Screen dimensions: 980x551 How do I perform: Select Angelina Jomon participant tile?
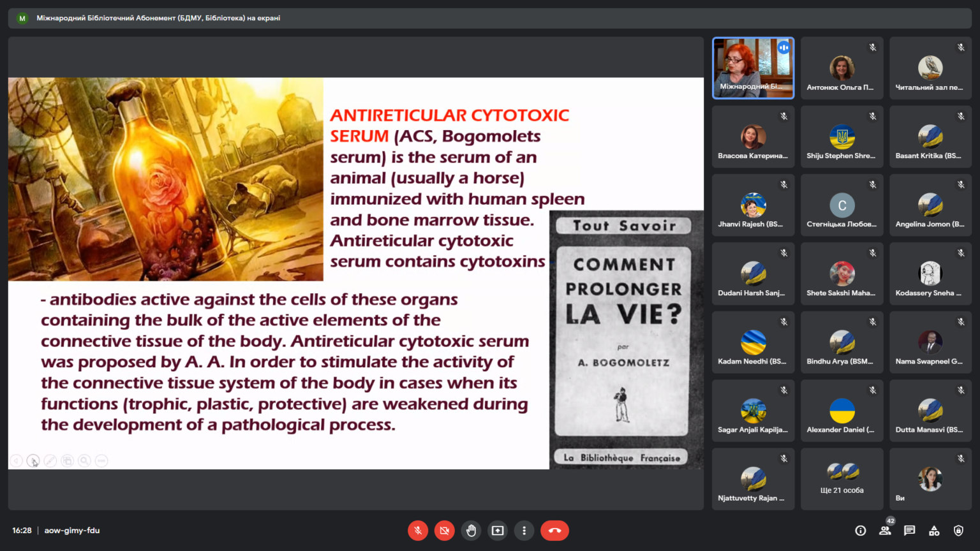[931, 205]
